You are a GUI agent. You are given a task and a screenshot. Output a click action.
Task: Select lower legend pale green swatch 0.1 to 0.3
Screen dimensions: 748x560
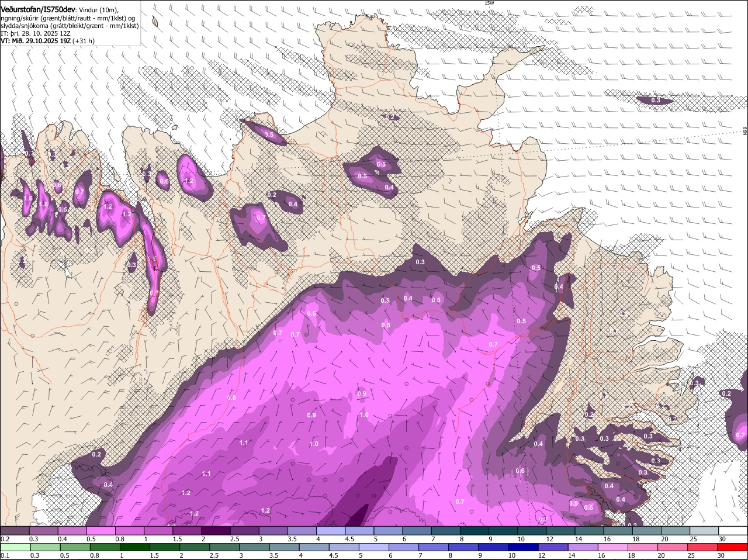click(15, 547)
